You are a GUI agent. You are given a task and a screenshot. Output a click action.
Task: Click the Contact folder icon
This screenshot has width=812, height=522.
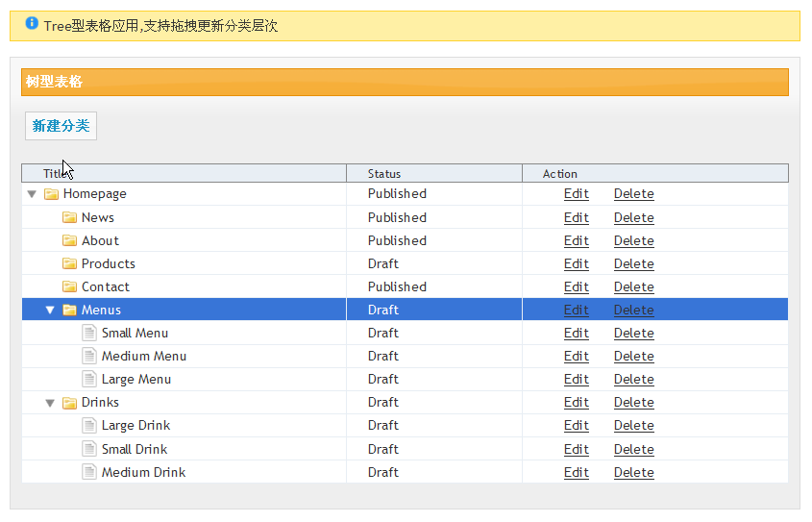click(x=69, y=286)
